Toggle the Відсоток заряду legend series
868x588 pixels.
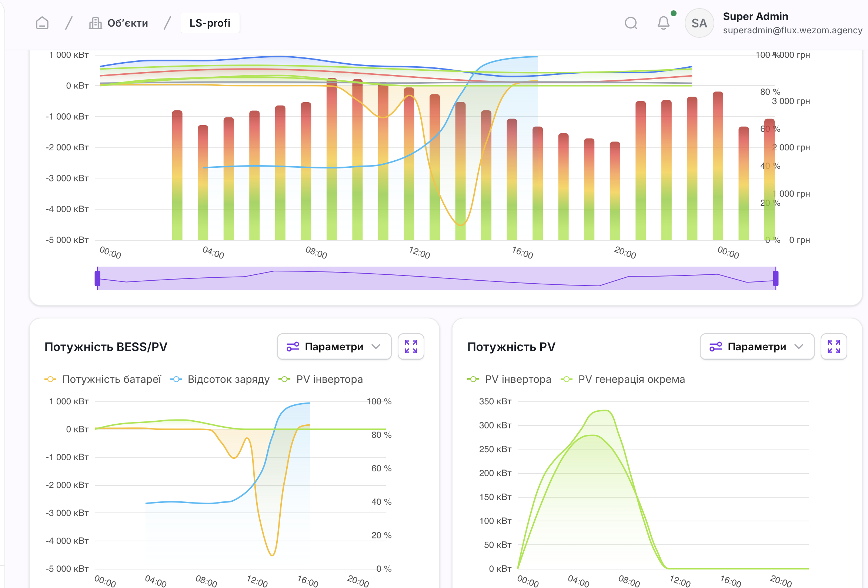click(220, 379)
